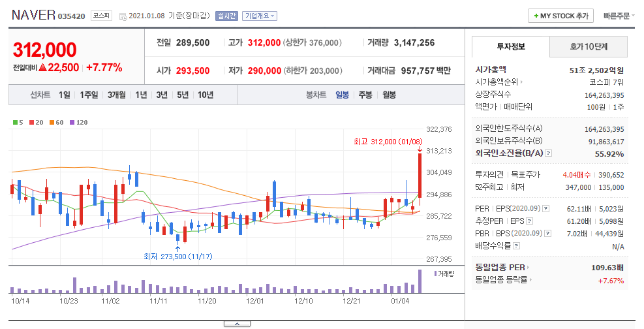Select 주봉 candlestick chart

click(365, 95)
